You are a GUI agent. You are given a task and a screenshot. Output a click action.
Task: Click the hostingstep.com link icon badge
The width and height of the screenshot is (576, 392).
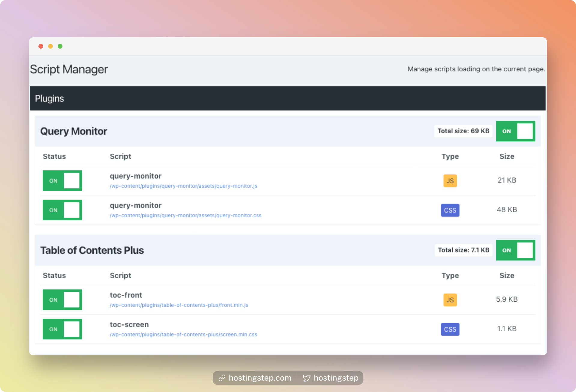coord(255,378)
